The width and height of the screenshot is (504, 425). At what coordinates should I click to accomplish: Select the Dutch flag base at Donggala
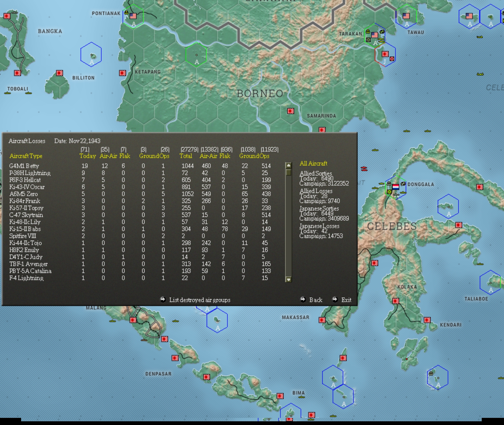click(395, 187)
